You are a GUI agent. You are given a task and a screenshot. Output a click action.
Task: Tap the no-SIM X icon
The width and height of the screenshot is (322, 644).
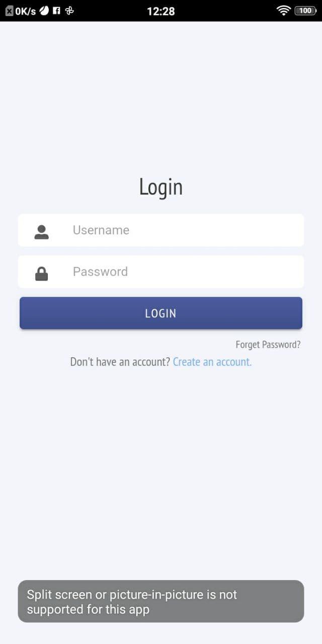pos(9,11)
